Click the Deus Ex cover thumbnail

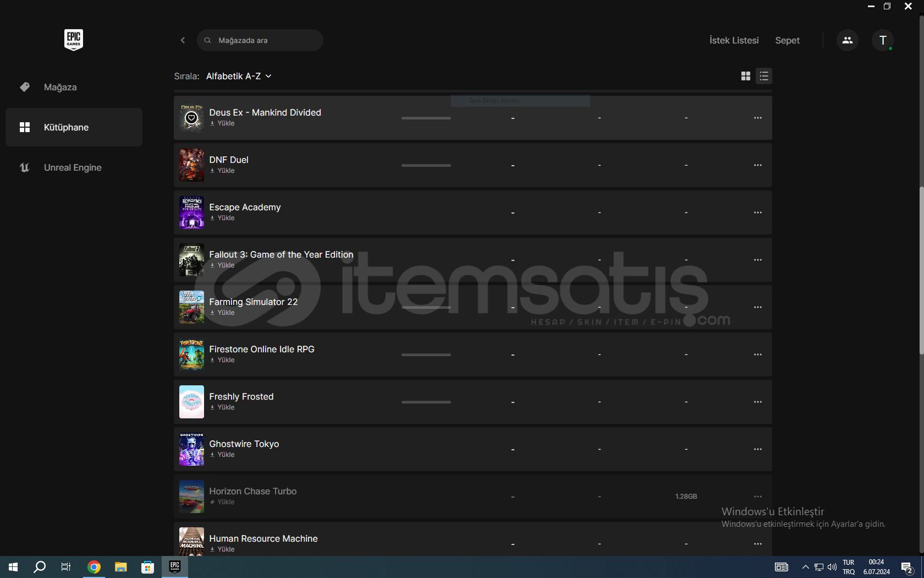click(191, 118)
